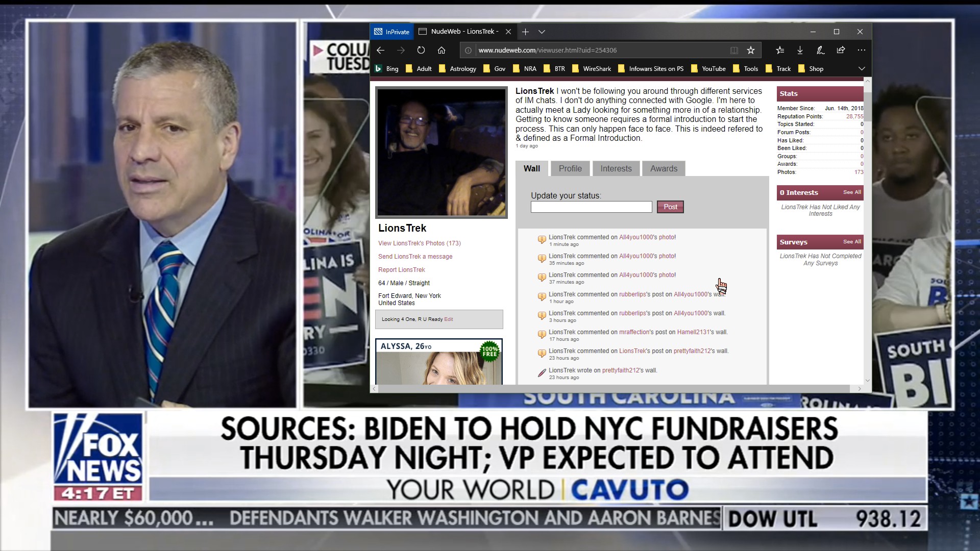Open the Downloads icon in toolbar
The height and width of the screenshot is (551, 980).
coord(800,50)
